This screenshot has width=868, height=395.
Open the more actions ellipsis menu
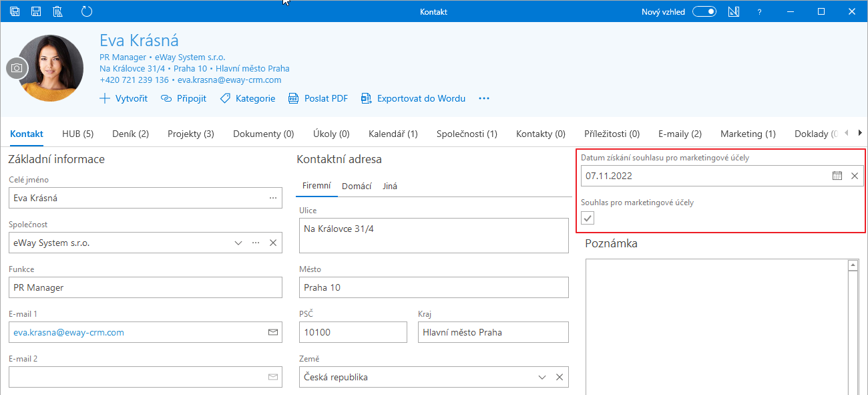tap(484, 98)
